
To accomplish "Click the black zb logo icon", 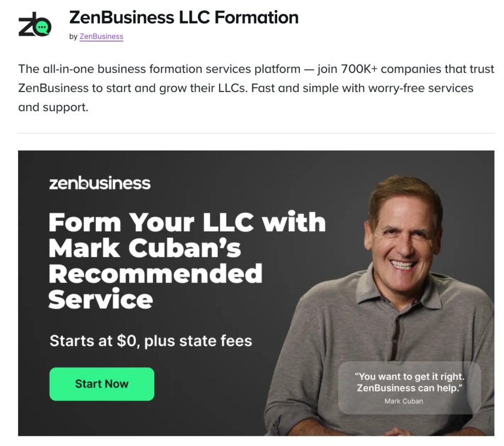I will (x=35, y=24).
